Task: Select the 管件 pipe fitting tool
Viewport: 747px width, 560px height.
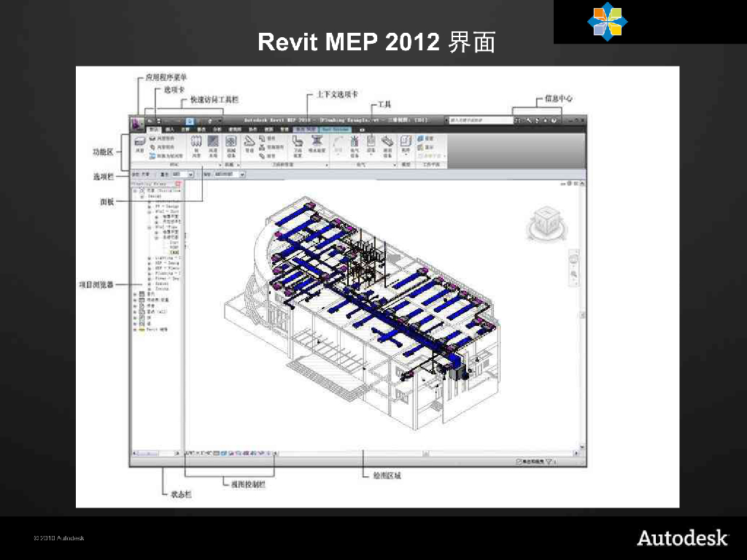Action: coord(267,138)
